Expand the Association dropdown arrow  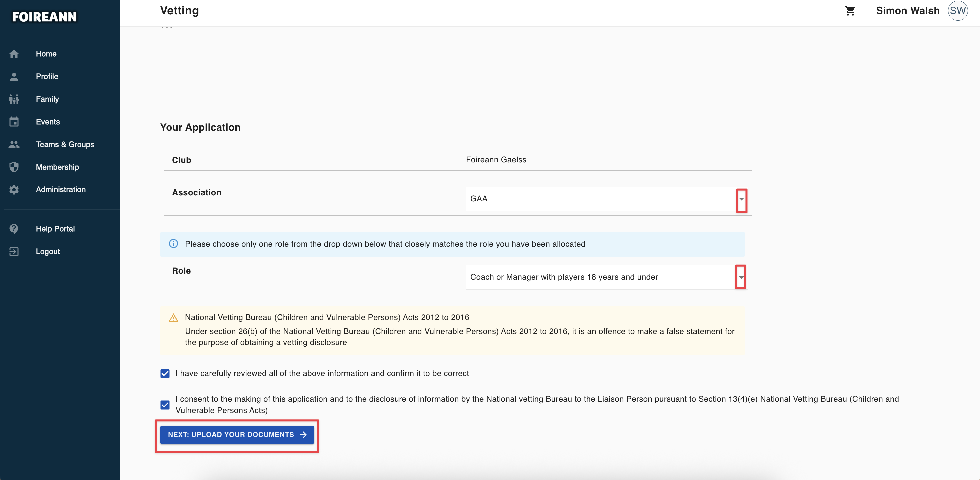click(x=741, y=199)
